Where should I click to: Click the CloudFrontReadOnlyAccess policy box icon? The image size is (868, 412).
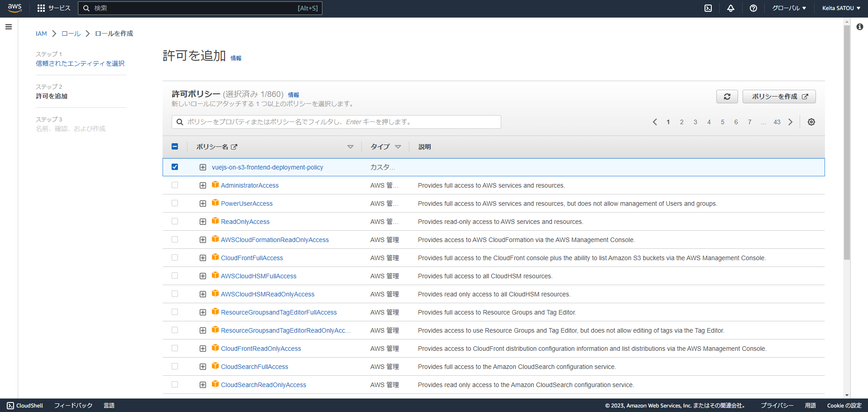216,348
